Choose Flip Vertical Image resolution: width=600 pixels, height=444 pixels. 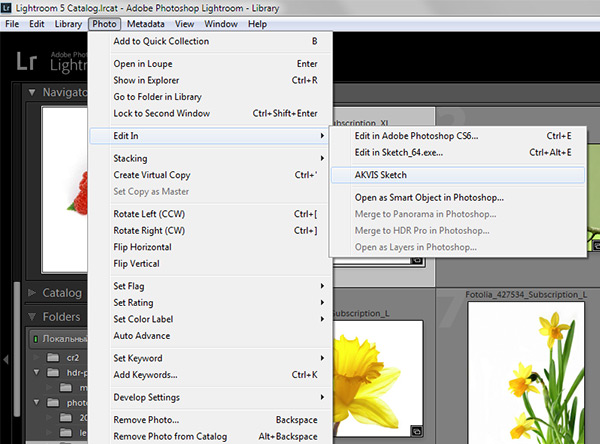210,264
